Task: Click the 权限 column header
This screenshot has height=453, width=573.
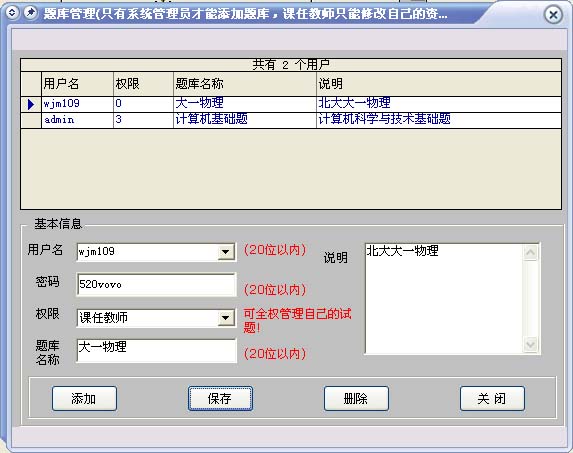Action: (x=143, y=84)
